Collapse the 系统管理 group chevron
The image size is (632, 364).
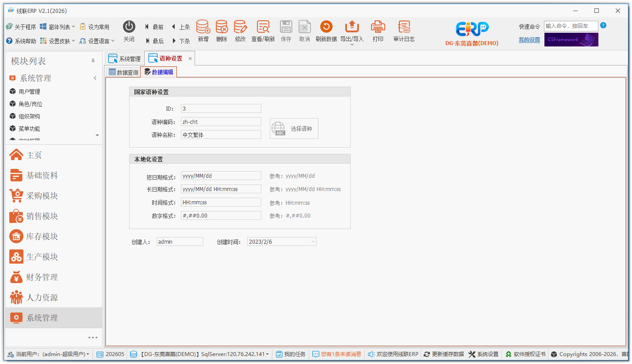click(95, 78)
